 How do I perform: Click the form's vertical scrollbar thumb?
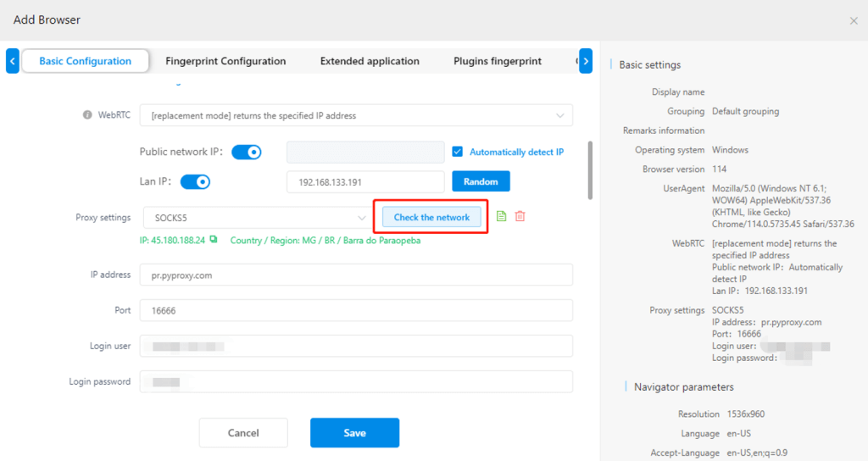tap(590, 170)
